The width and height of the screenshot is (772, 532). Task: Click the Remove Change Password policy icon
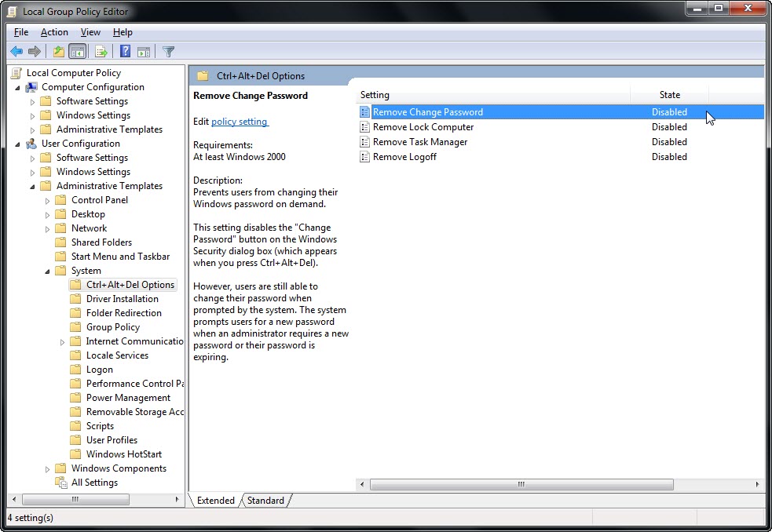[x=364, y=112]
